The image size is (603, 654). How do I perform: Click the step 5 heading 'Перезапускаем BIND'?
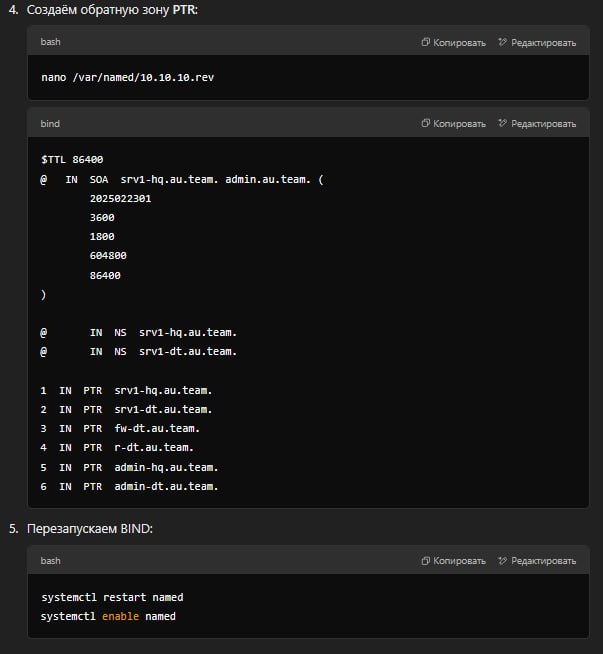(x=95, y=528)
